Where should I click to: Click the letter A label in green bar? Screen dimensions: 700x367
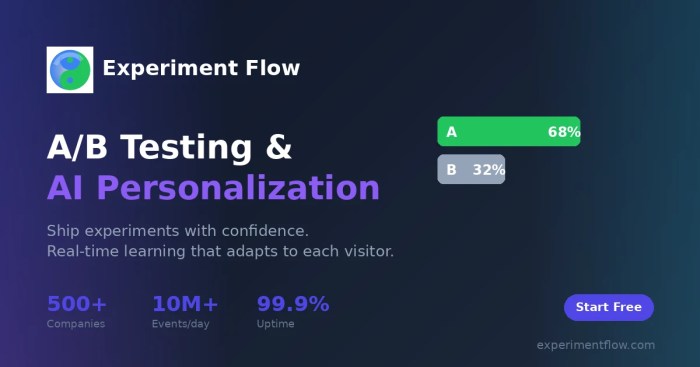[451, 132]
